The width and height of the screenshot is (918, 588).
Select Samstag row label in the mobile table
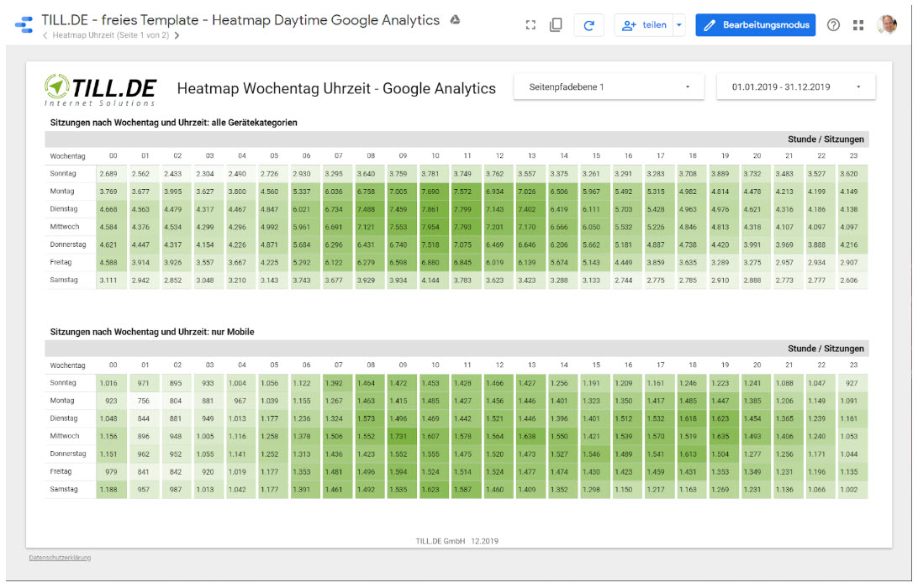click(64, 489)
